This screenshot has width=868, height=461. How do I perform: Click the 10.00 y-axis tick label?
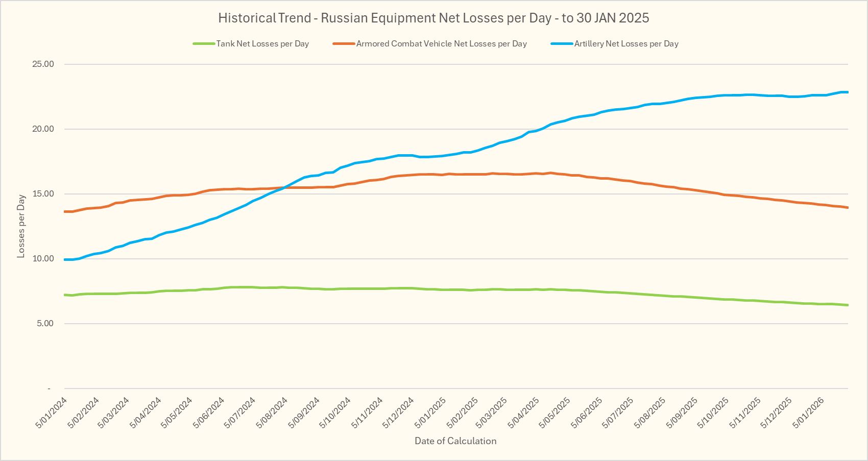point(43,259)
